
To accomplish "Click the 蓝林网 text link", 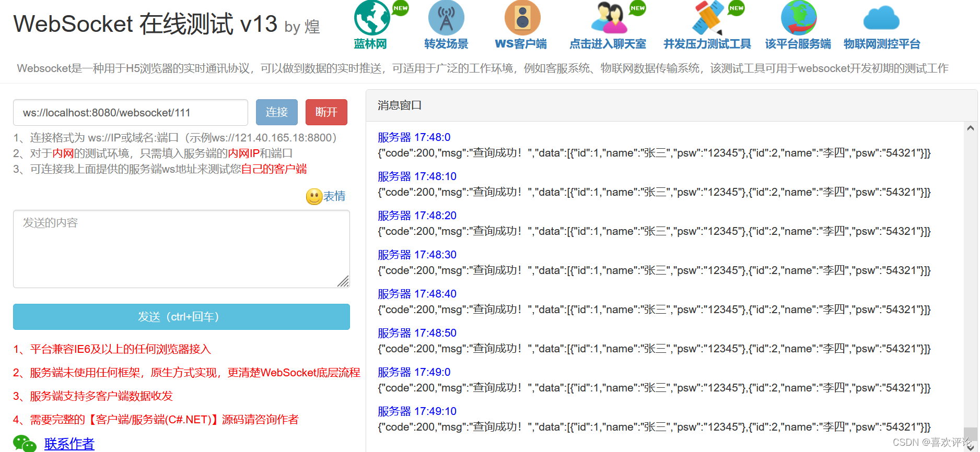I will pos(370,44).
